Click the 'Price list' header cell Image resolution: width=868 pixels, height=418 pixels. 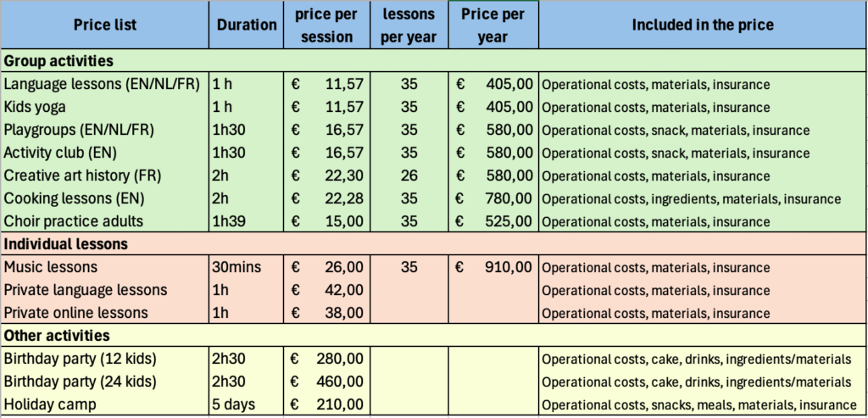[x=104, y=25]
